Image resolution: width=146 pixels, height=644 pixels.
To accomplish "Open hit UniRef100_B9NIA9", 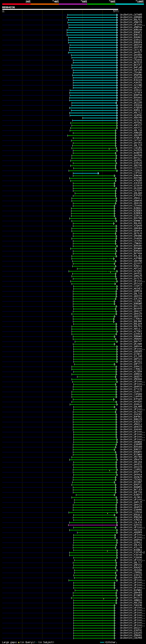I will coord(131,30).
